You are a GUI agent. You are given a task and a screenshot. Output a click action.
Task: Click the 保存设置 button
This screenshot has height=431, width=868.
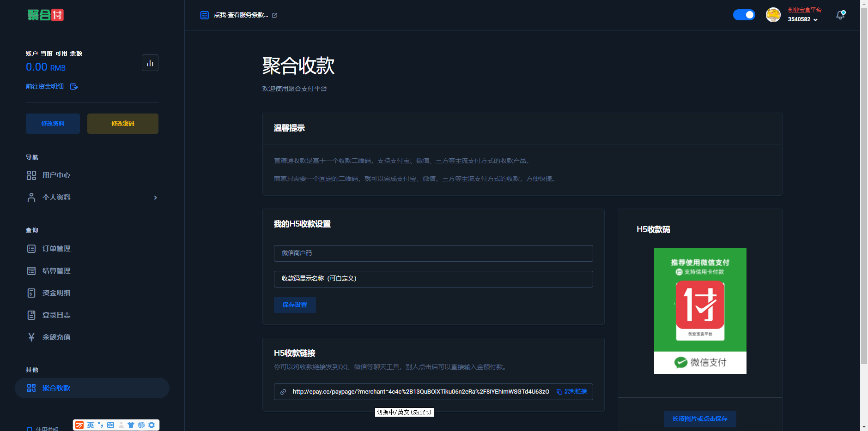pos(295,305)
